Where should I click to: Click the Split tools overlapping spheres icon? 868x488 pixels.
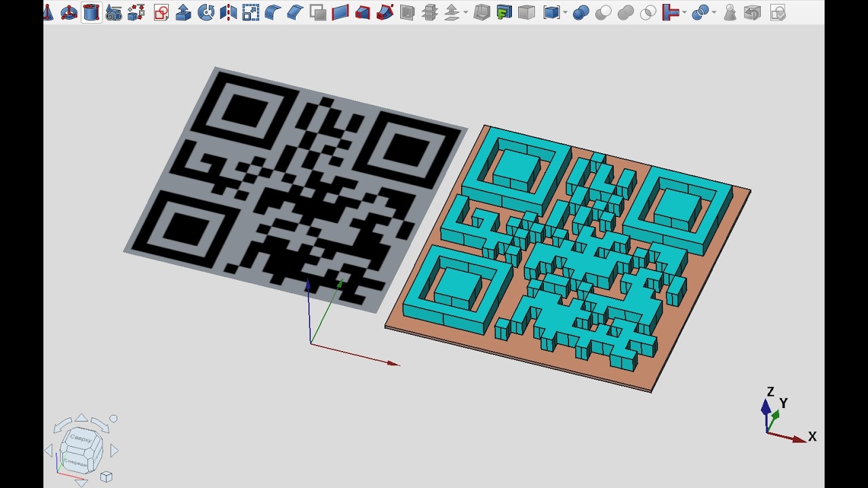[x=701, y=12]
